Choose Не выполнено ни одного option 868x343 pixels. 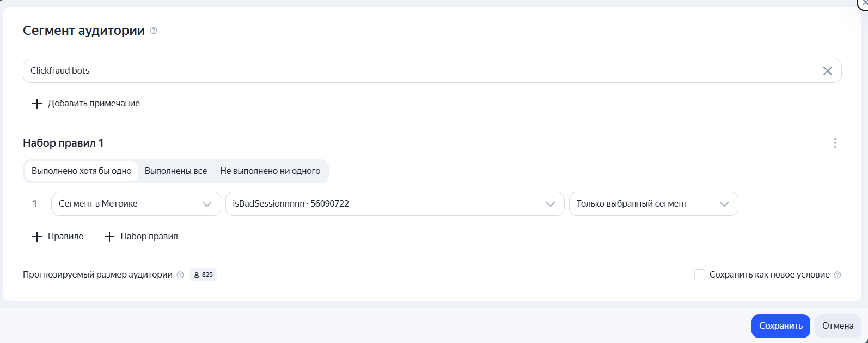[x=270, y=171]
